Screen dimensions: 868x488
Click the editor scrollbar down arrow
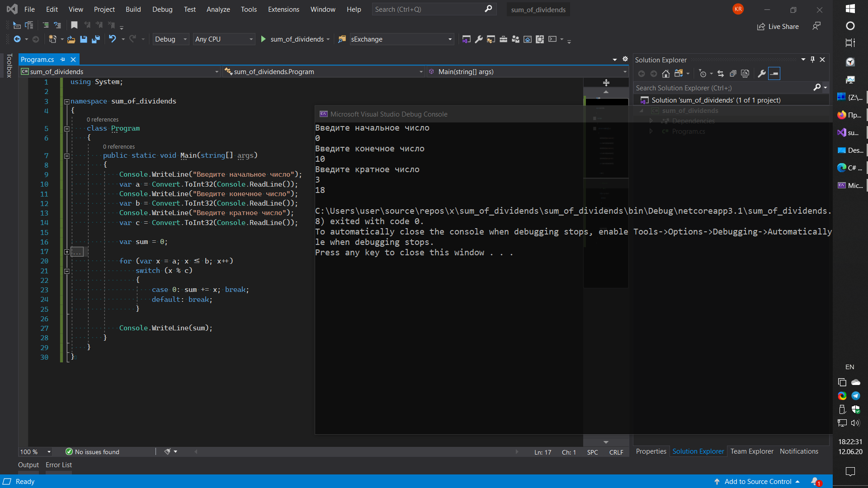point(606,442)
